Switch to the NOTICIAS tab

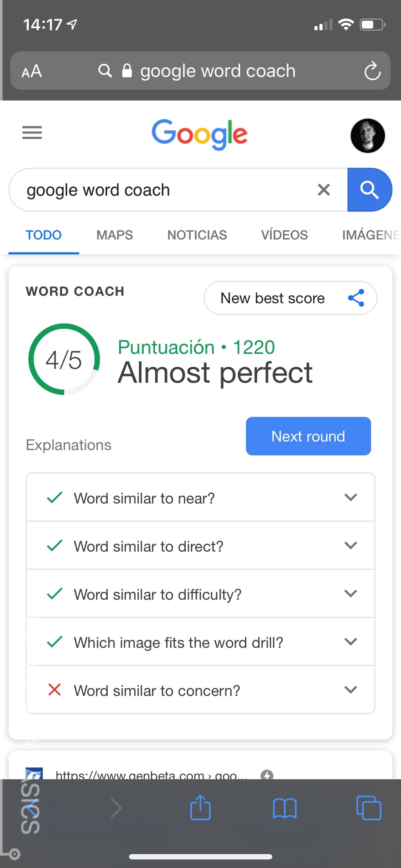click(197, 235)
